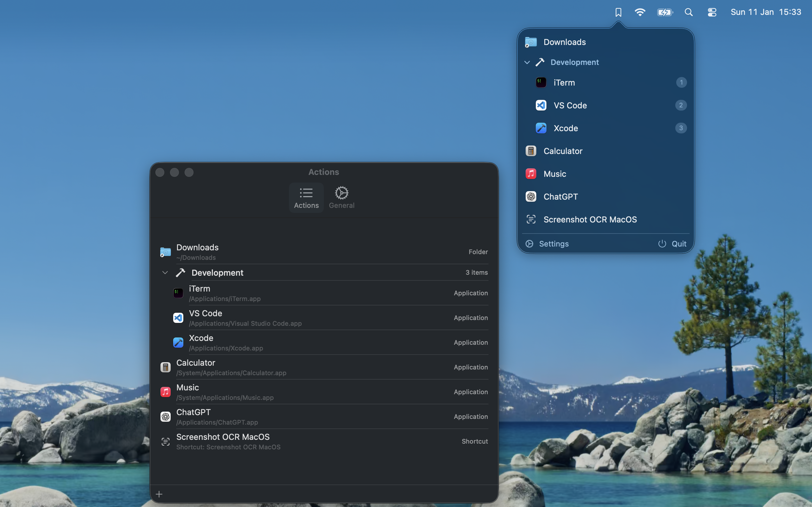Click the Spotlight search icon

(689, 12)
